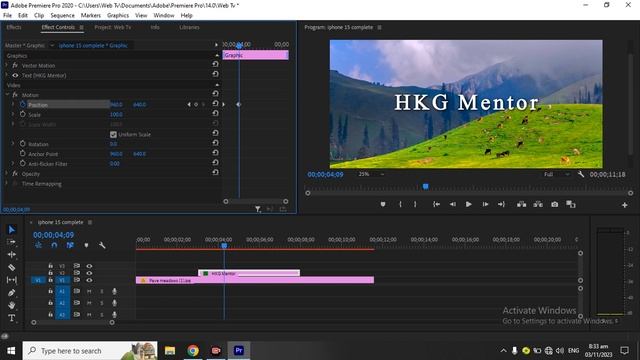Switch to the Effects tab
Screen dimensions: 640x360
click(14, 27)
